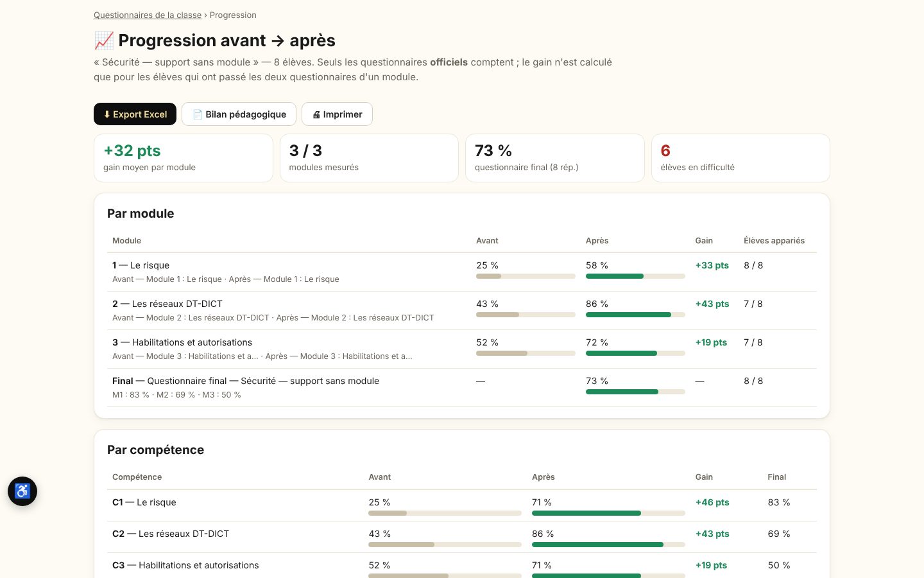Click the 'Final — Questionnaire final' row title

[246, 381]
